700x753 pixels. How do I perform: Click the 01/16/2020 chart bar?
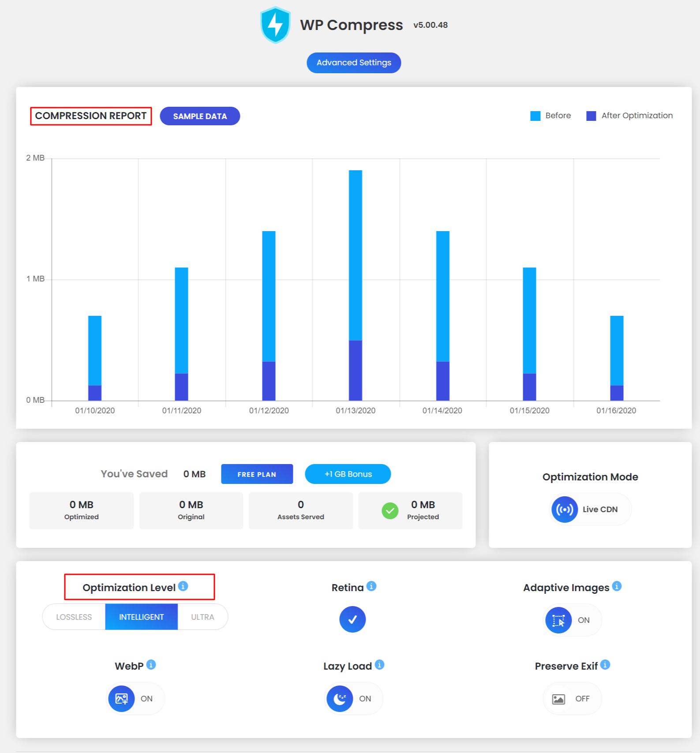[x=617, y=358]
